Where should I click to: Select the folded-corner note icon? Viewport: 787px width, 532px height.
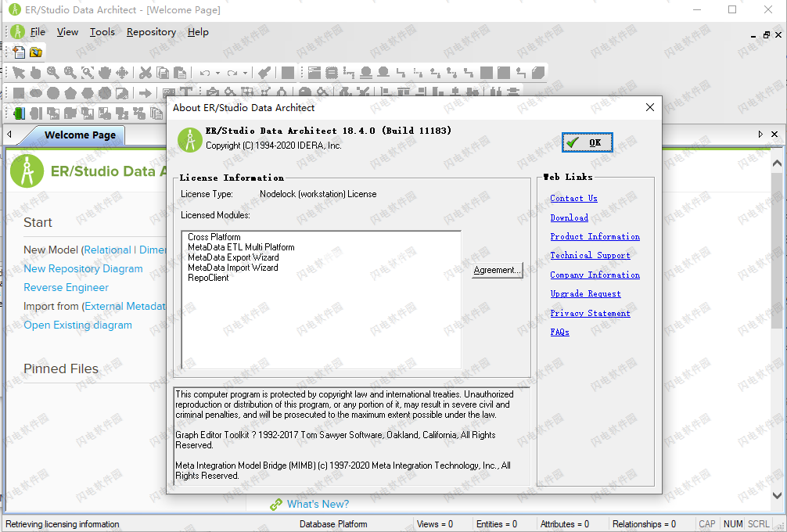[538, 73]
